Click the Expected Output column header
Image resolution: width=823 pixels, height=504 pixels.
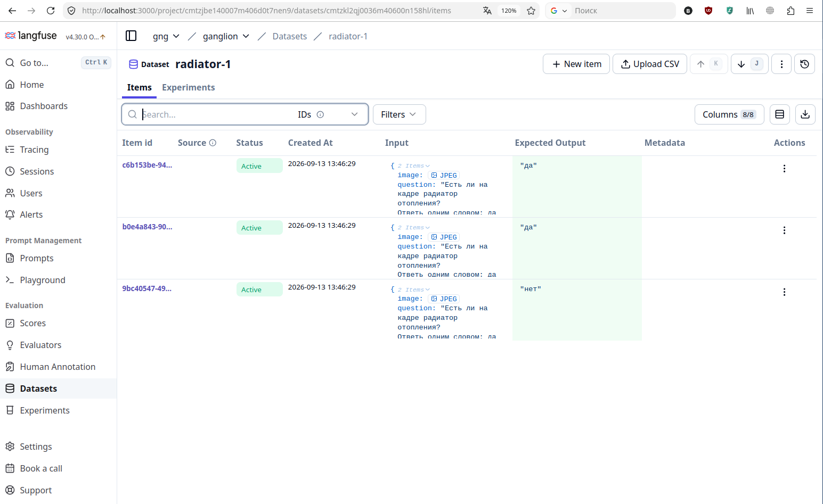pyautogui.click(x=550, y=143)
